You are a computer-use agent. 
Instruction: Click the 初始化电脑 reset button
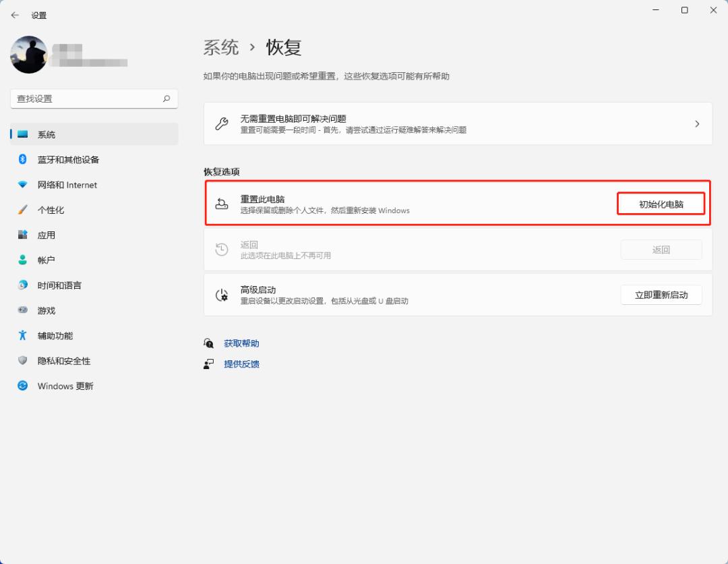click(661, 203)
